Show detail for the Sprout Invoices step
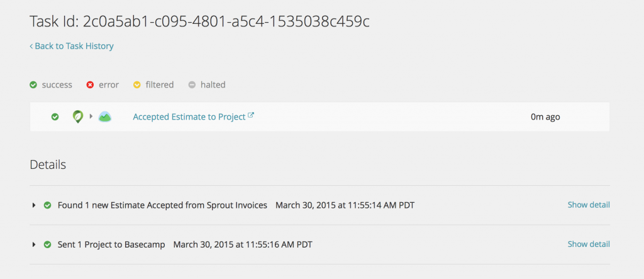The width and height of the screenshot is (644, 279). pyautogui.click(x=588, y=205)
